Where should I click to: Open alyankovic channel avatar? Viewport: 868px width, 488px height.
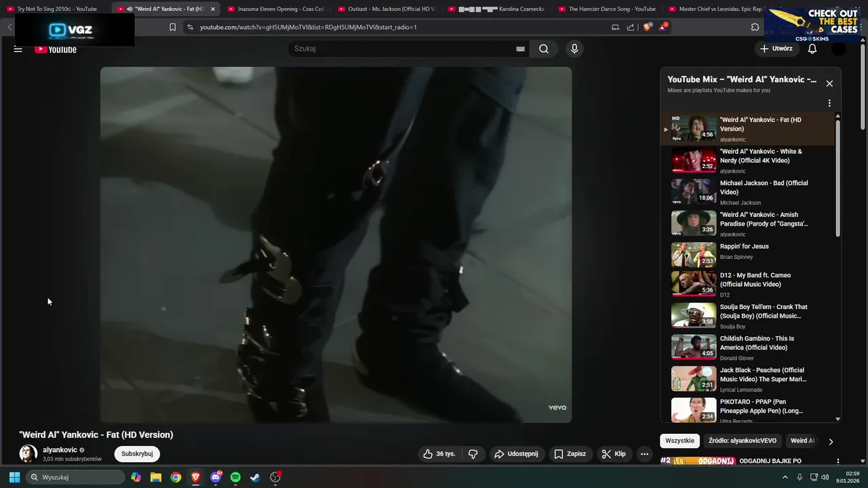(28, 454)
